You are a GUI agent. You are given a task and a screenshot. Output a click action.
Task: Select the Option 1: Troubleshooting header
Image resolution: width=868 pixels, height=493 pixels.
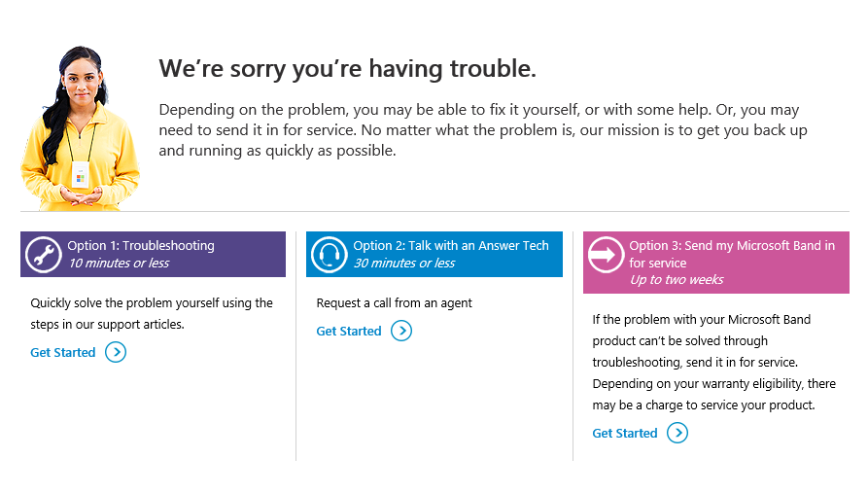click(141, 246)
